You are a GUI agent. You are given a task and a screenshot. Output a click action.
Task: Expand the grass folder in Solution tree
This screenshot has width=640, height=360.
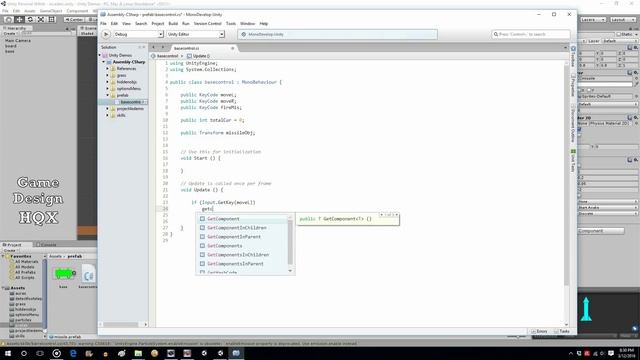108,75
